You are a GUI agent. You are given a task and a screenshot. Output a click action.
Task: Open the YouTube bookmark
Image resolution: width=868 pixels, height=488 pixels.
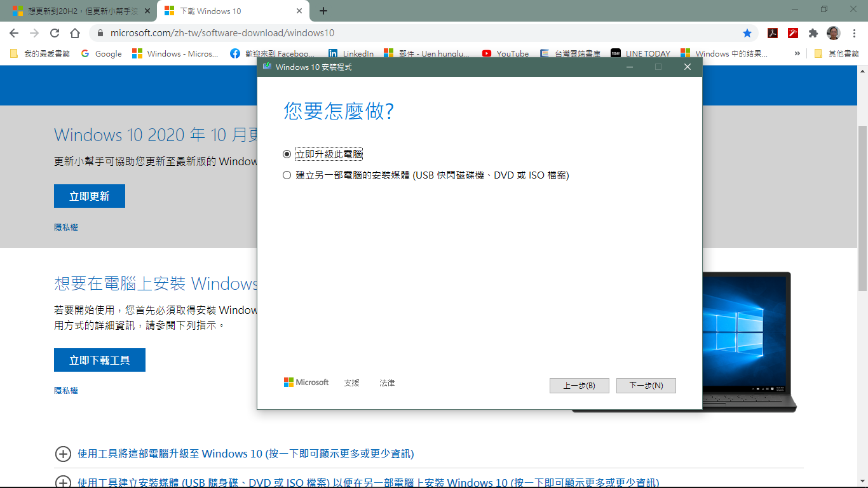coord(505,54)
